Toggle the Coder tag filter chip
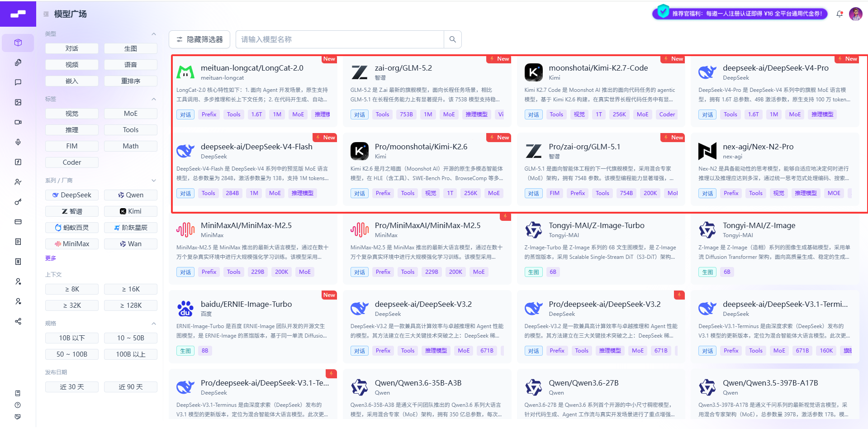This screenshot has width=868, height=429. point(72,162)
